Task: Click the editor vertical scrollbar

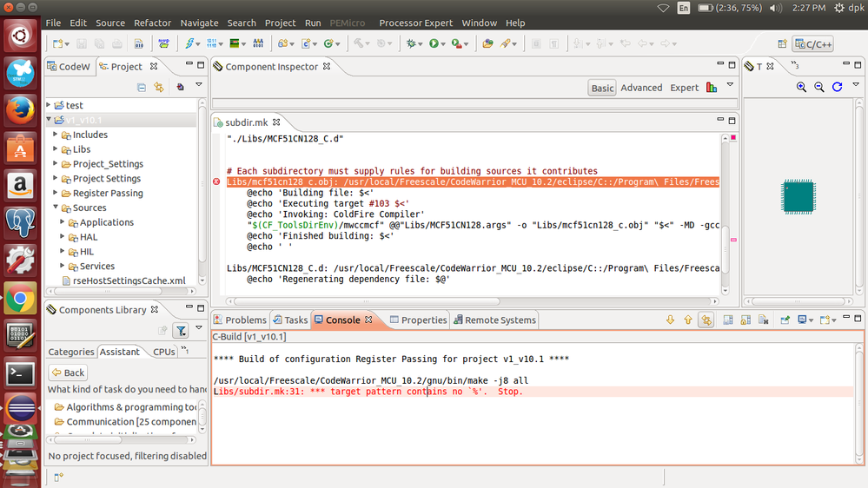Action: [x=726, y=249]
